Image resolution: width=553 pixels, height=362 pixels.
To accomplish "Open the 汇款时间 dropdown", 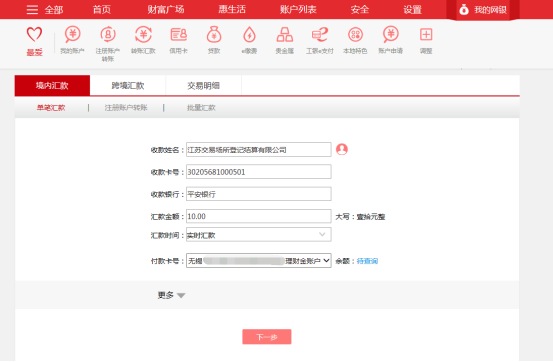I will pos(259,235).
